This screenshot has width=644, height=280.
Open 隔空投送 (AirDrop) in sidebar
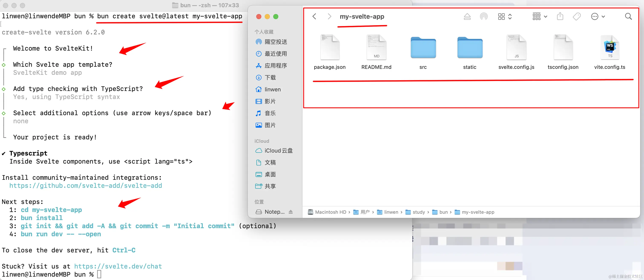click(x=272, y=42)
